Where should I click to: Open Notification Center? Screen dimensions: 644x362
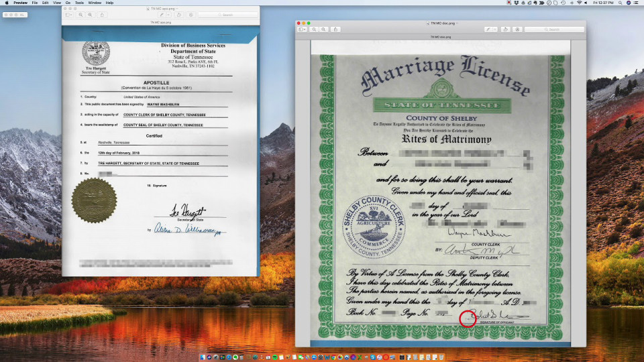(636, 3)
